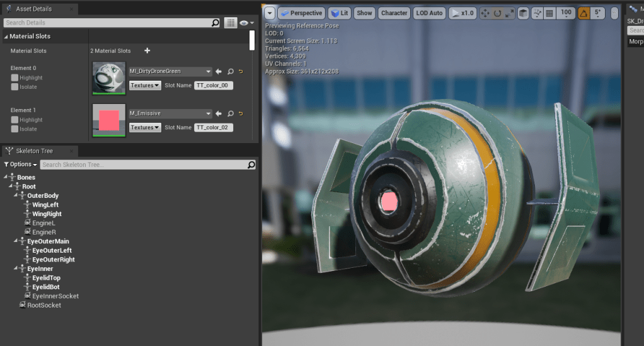Select the Asset Details tab
The image size is (644, 346).
coord(33,9)
